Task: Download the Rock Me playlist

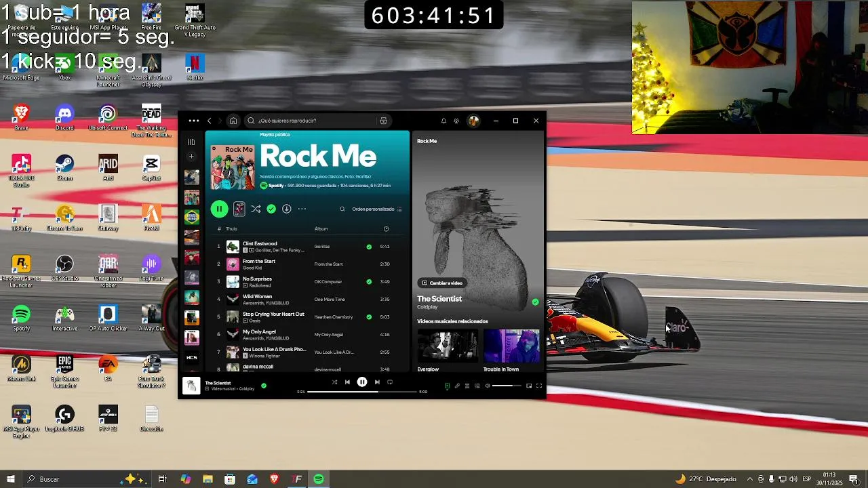Action: [x=287, y=209]
